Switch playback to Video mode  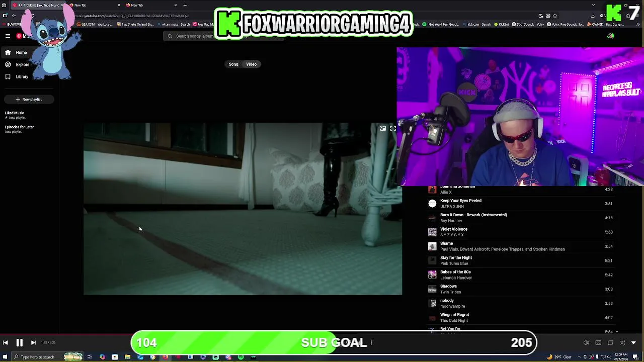251,64
